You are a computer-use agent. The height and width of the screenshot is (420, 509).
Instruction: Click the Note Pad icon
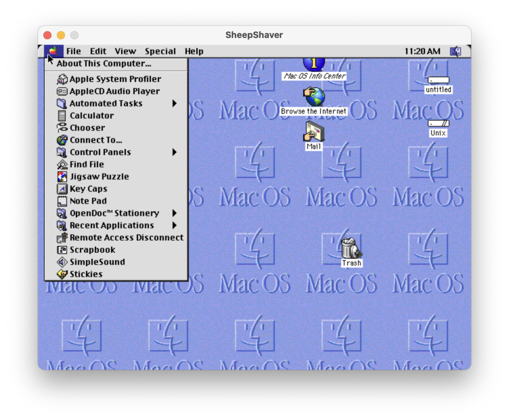tap(62, 201)
